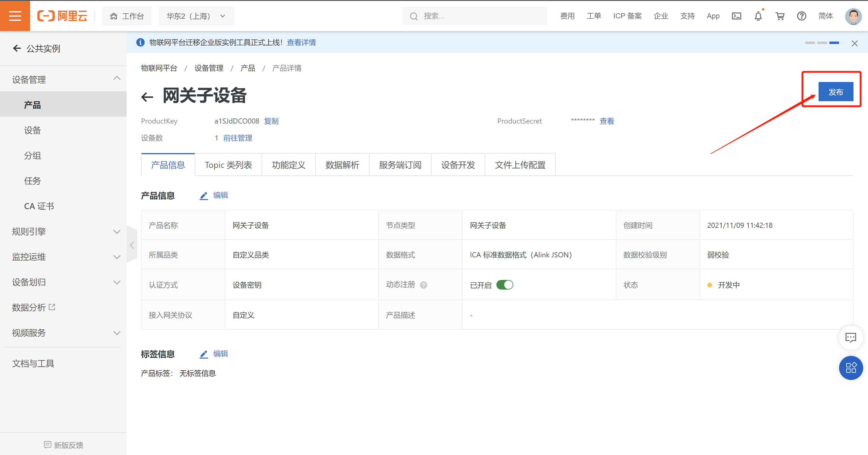The height and width of the screenshot is (455, 868).
Task: Open the 华东2（上海） region dropdown
Action: tap(196, 16)
